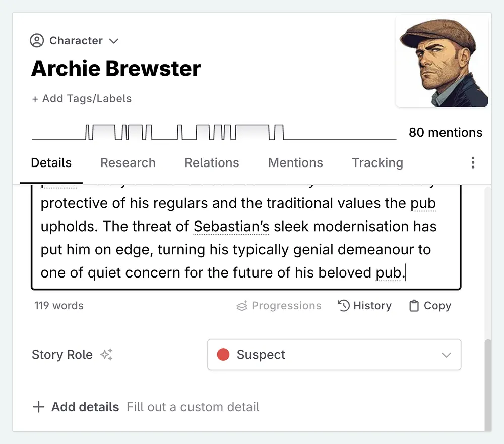The width and height of the screenshot is (504, 444).
Task: Open the Research tab
Action: pyautogui.click(x=128, y=163)
